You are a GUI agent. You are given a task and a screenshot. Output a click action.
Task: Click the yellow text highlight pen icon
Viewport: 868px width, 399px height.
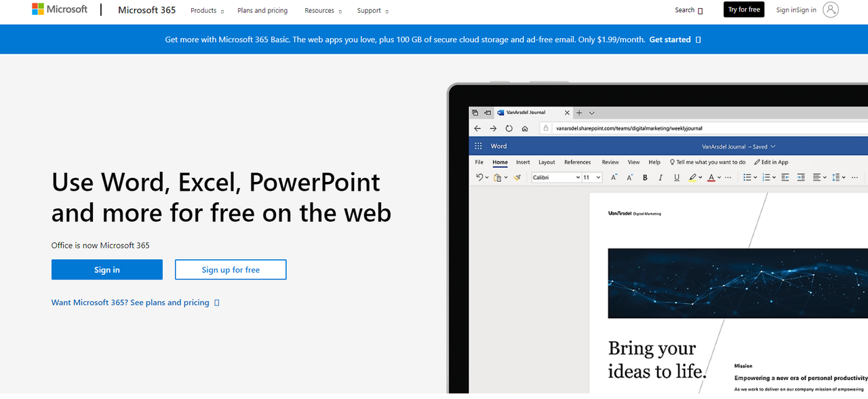(692, 177)
